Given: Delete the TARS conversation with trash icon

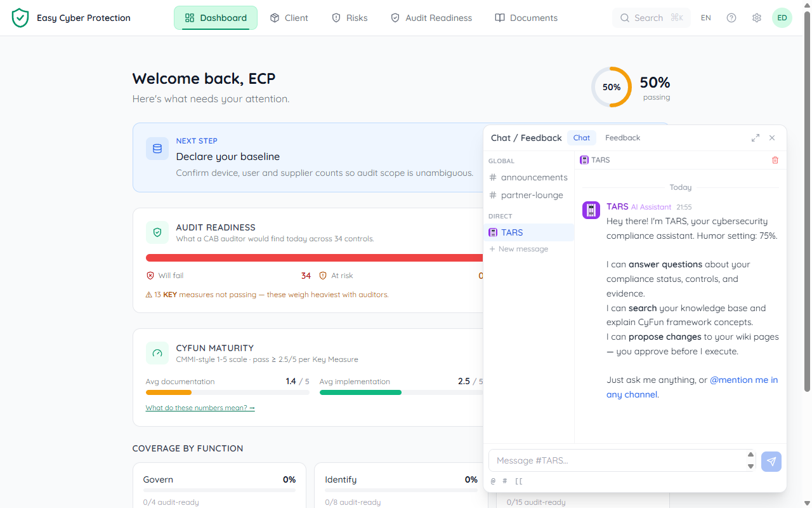Looking at the screenshot, I should [x=775, y=160].
